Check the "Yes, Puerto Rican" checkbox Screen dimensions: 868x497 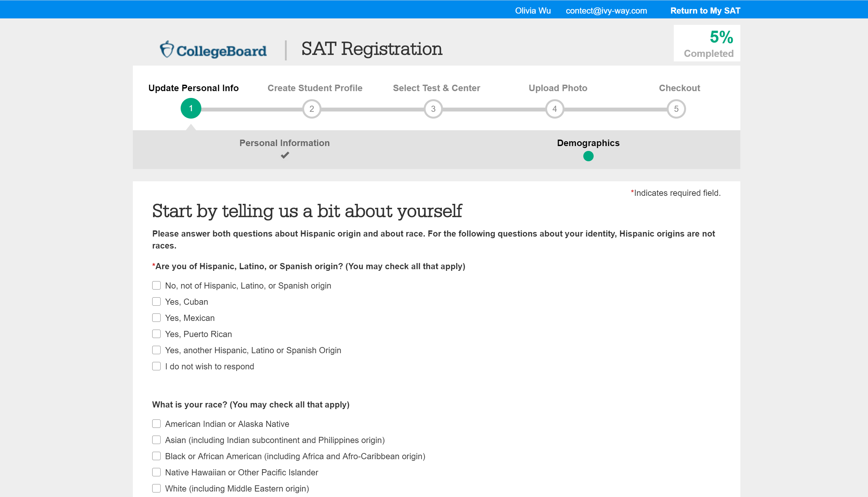[156, 334]
